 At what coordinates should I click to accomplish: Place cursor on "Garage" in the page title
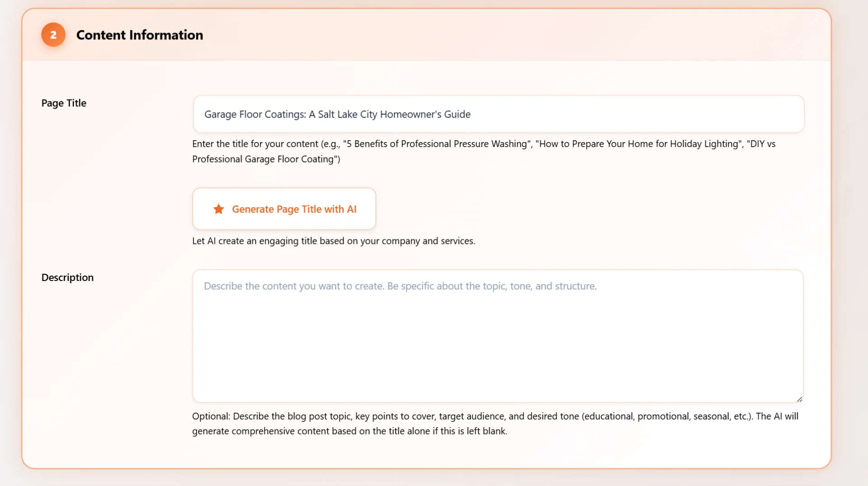(x=220, y=114)
